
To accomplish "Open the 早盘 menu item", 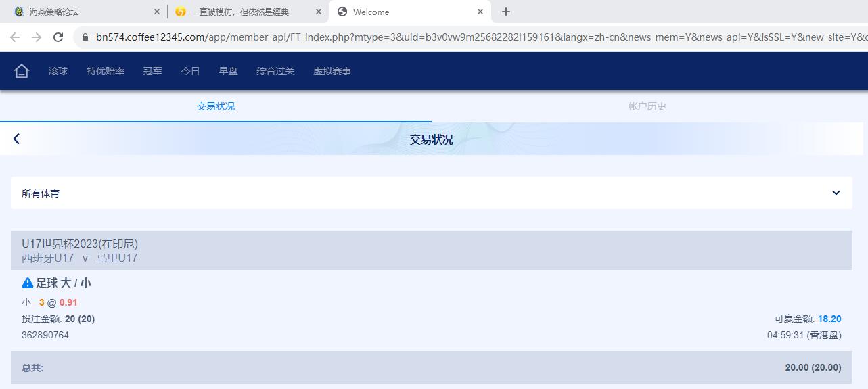I will click(x=228, y=71).
